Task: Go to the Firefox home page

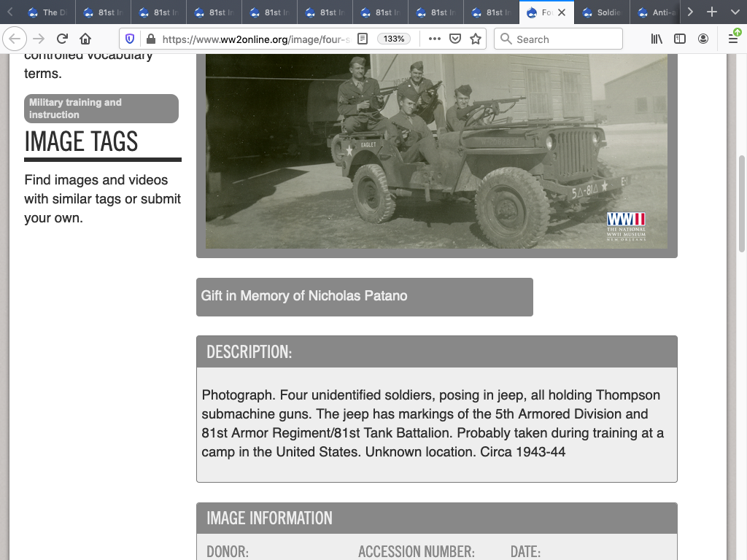Action: click(x=85, y=39)
